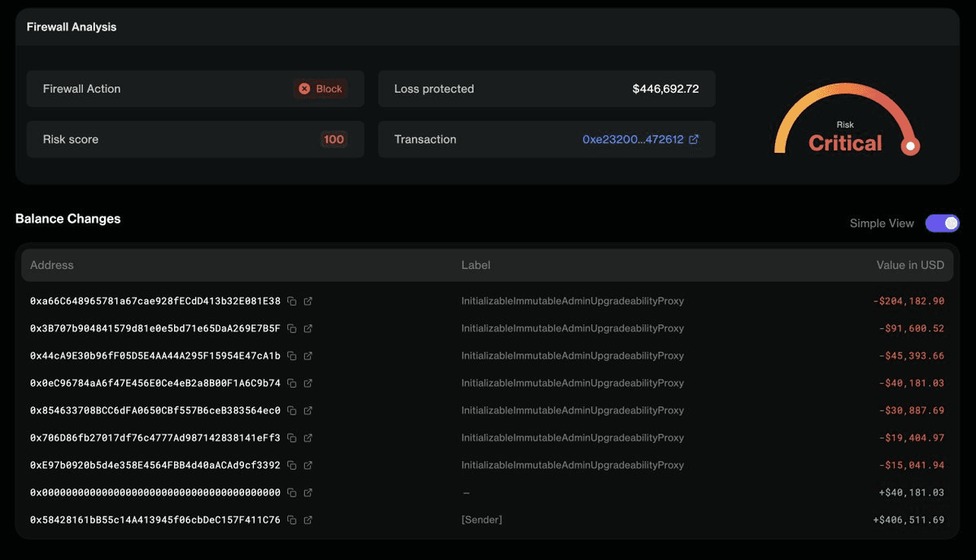Click proxy label in the 0xE97b0920 row
Viewport: 976px width, 560px height.
tap(573, 466)
